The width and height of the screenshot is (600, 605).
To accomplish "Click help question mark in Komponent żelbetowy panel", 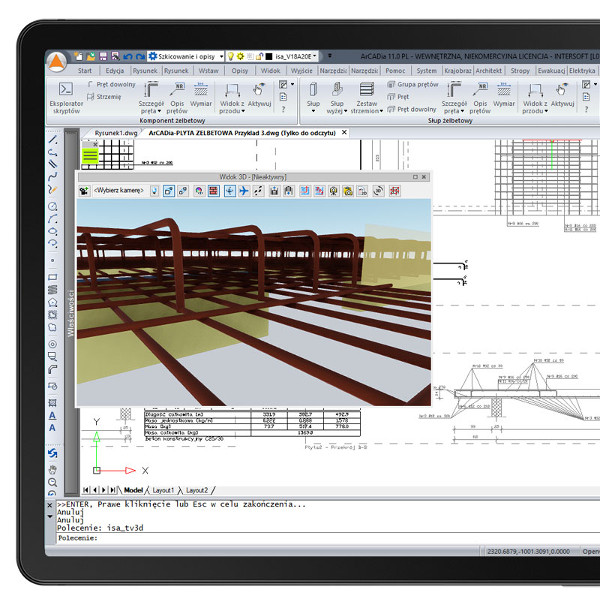I will (x=283, y=110).
